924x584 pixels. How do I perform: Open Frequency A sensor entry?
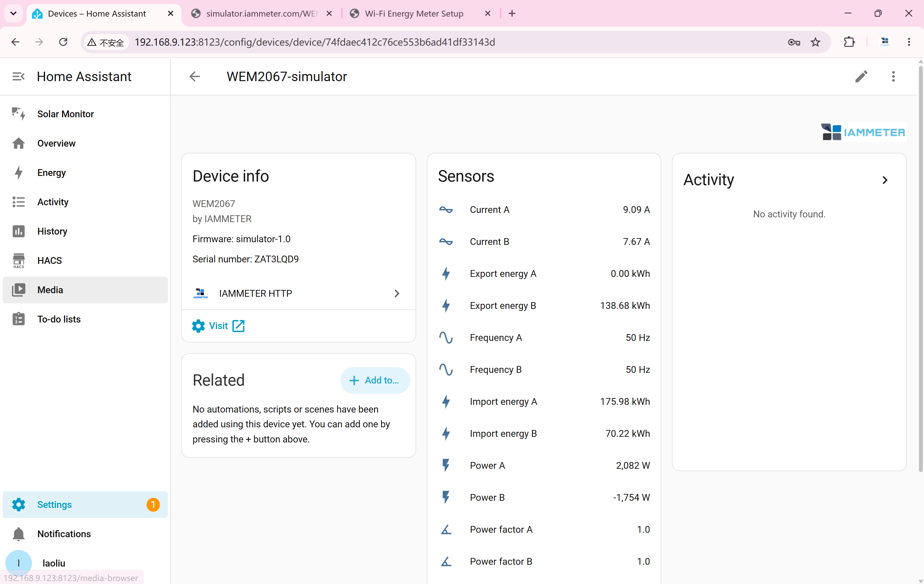pos(544,338)
